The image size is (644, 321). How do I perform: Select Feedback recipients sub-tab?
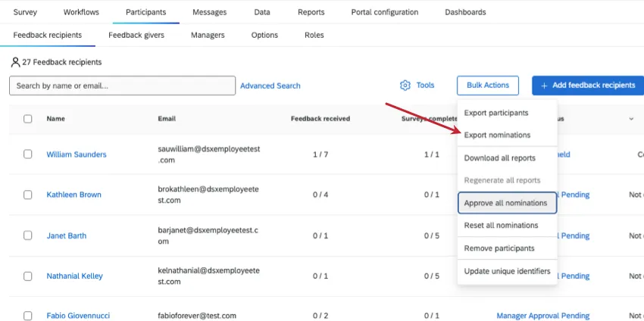click(x=48, y=35)
